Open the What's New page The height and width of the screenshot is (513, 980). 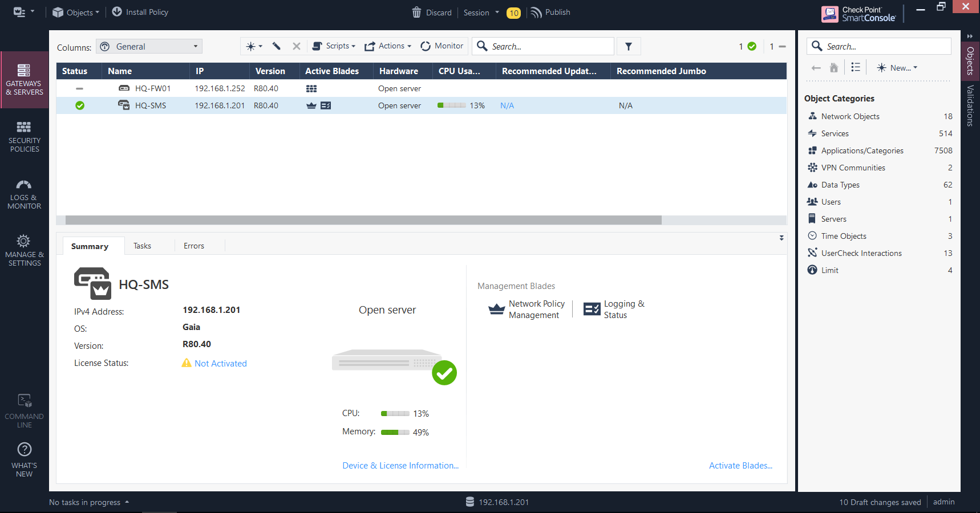click(x=25, y=460)
